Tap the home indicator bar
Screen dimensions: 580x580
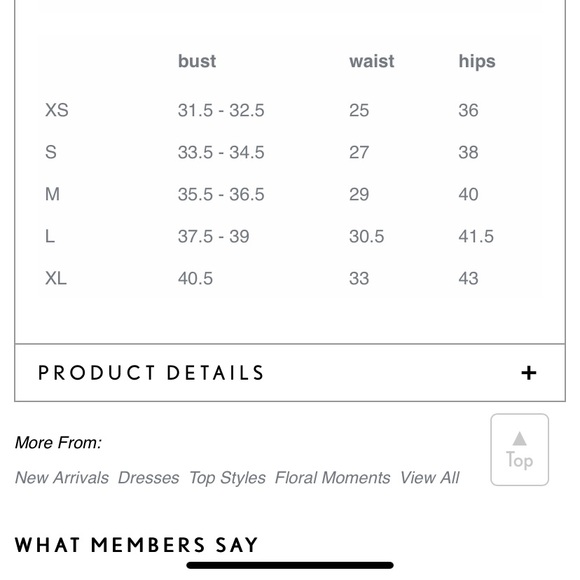click(290, 565)
